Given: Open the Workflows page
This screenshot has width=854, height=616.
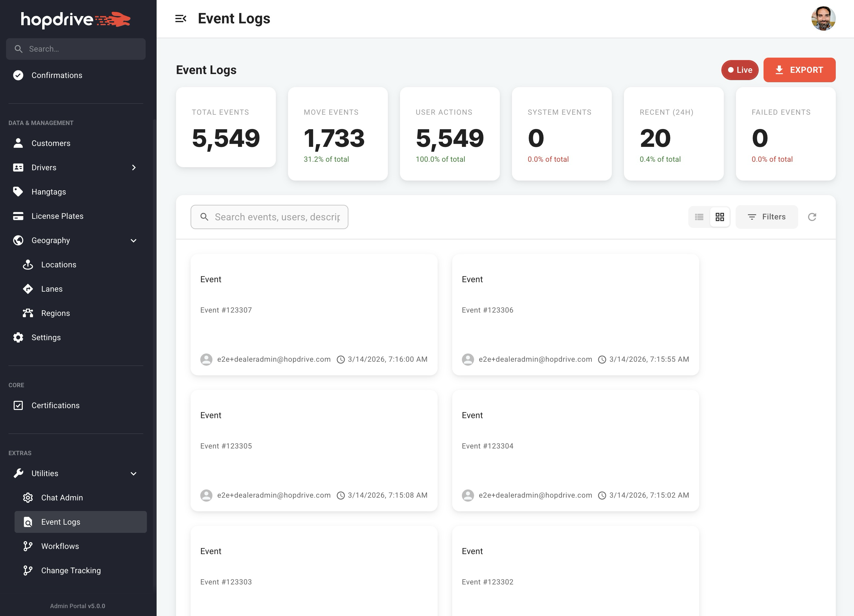Looking at the screenshot, I should click(59, 546).
